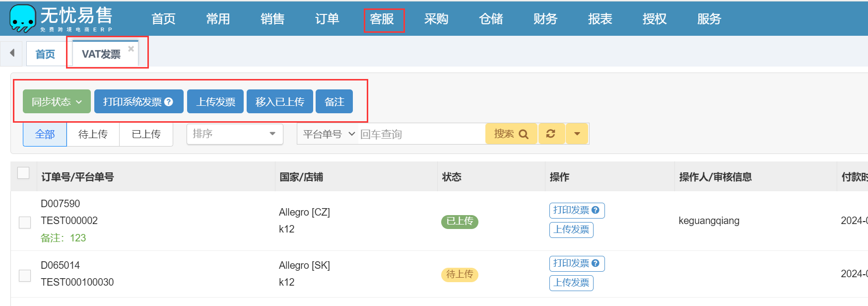Viewport: 868px width, 306px height.
Task: Close the VAT发票 tab
Action: (x=131, y=49)
